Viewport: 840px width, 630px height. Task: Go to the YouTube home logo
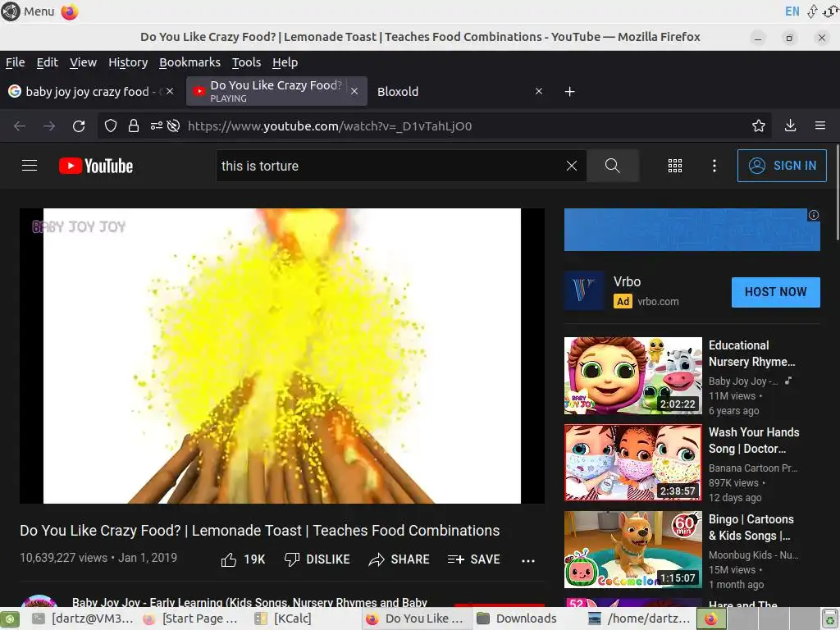[96, 166]
